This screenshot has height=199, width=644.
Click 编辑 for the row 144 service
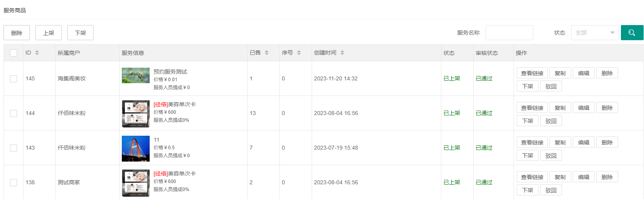(x=584, y=108)
